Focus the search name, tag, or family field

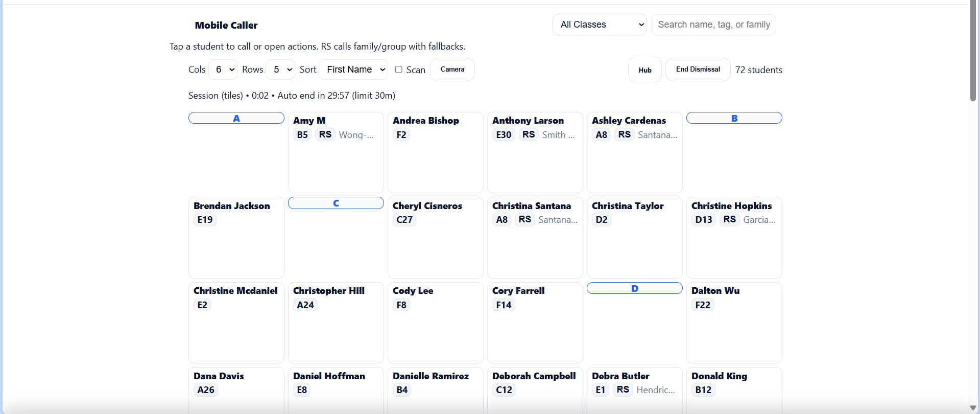pos(713,25)
